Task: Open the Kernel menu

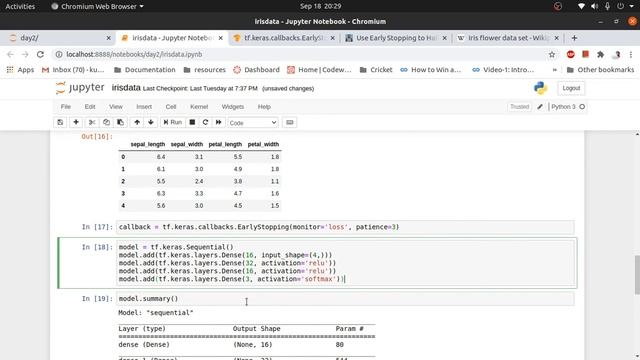Action: (199, 107)
